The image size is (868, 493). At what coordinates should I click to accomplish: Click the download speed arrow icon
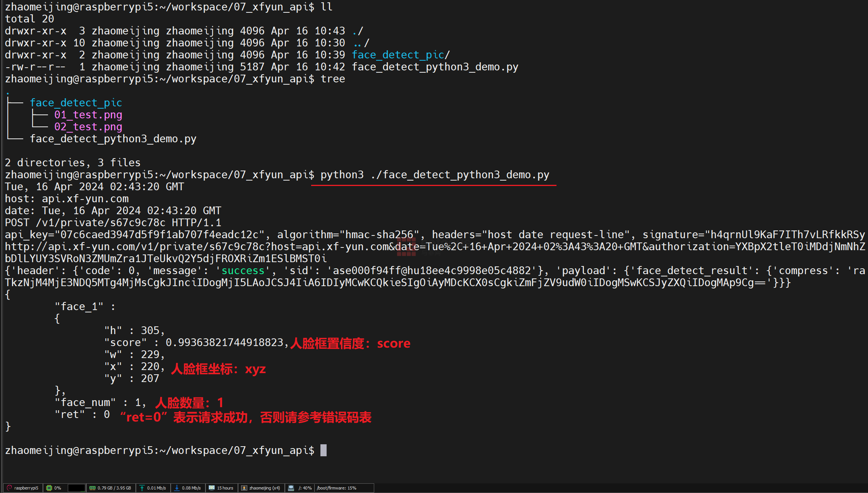(x=177, y=488)
